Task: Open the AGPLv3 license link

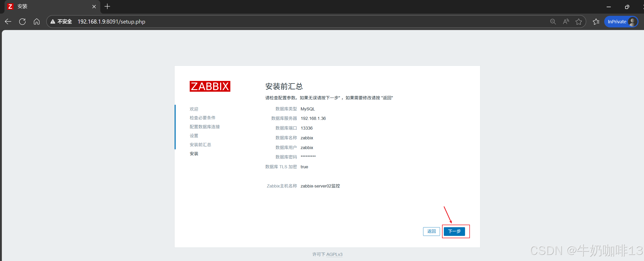Action: (x=334, y=254)
